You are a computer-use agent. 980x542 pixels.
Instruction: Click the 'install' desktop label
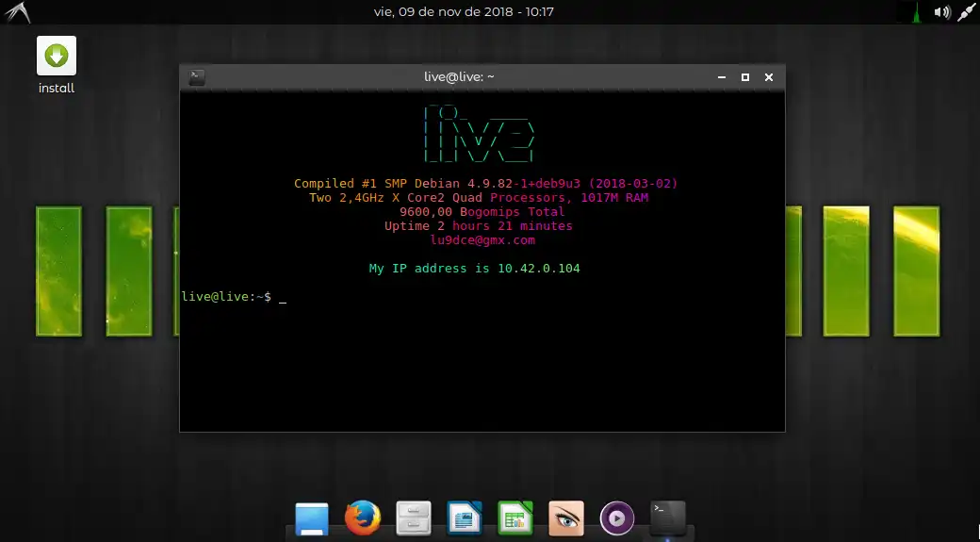[x=57, y=89]
